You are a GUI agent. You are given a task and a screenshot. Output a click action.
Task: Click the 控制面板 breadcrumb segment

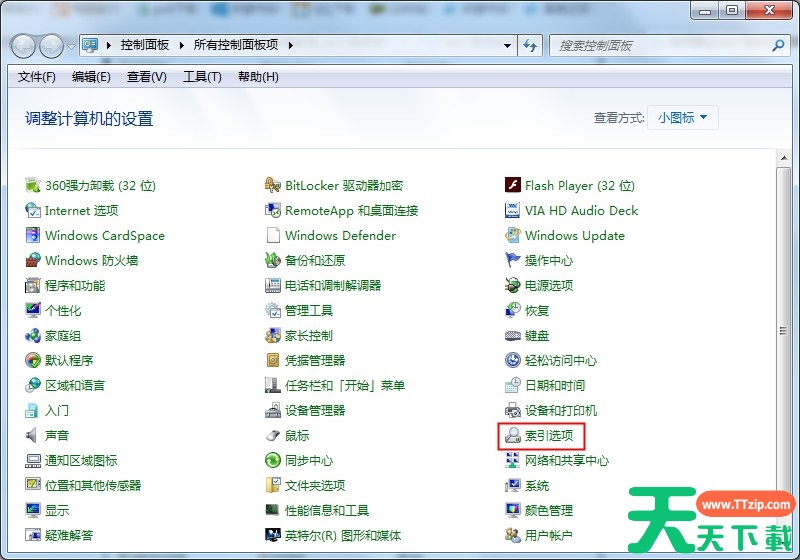click(x=145, y=45)
